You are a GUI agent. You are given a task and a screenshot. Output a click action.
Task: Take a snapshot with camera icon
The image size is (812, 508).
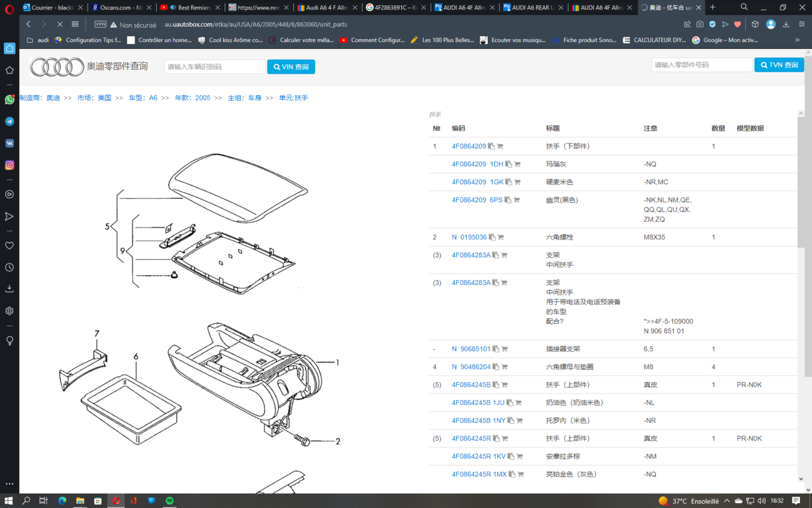coord(699,24)
